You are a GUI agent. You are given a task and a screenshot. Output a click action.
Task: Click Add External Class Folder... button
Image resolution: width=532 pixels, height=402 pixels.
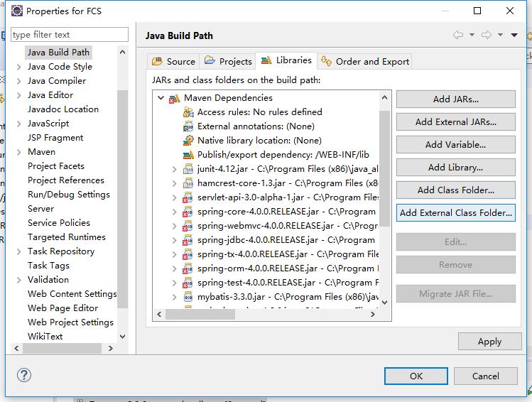click(456, 212)
